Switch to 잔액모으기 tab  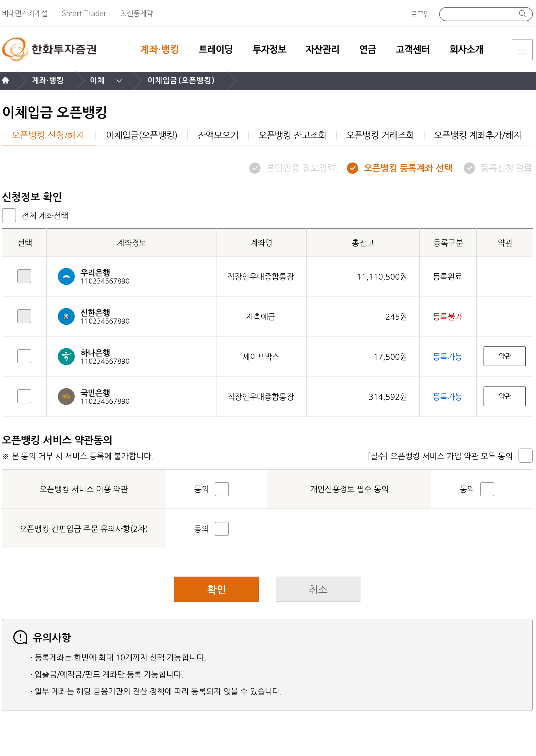tap(218, 135)
